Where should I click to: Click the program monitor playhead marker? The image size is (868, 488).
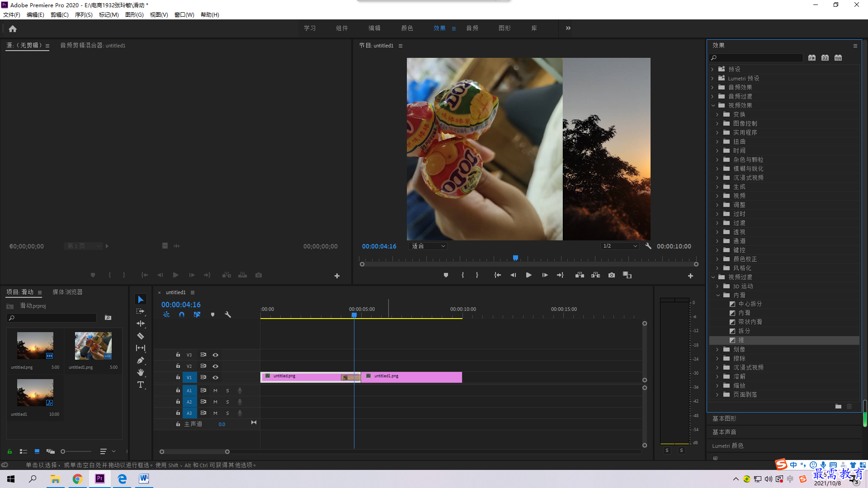[x=515, y=258]
